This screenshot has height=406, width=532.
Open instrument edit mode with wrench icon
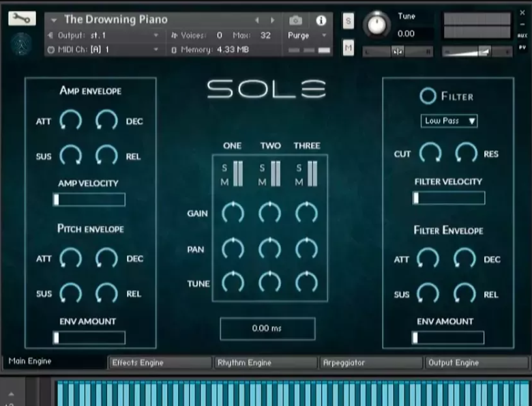click(x=22, y=18)
